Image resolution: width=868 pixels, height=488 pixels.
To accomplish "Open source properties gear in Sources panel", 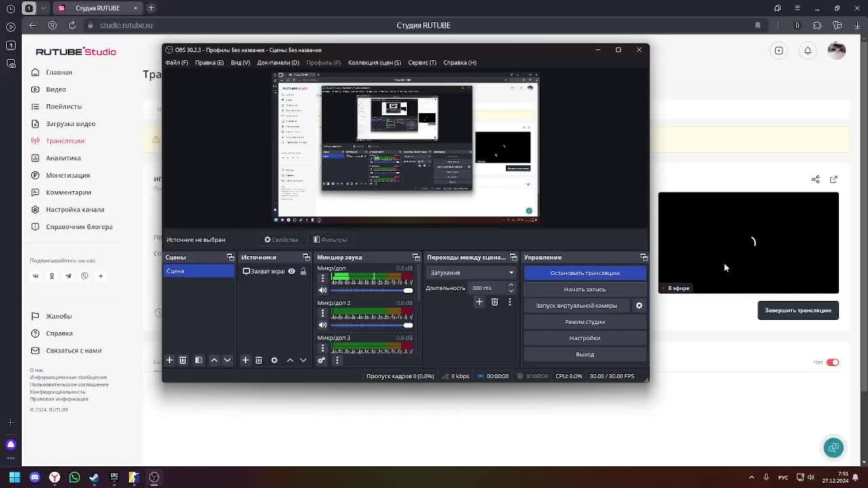I will (x=275, y=360).
